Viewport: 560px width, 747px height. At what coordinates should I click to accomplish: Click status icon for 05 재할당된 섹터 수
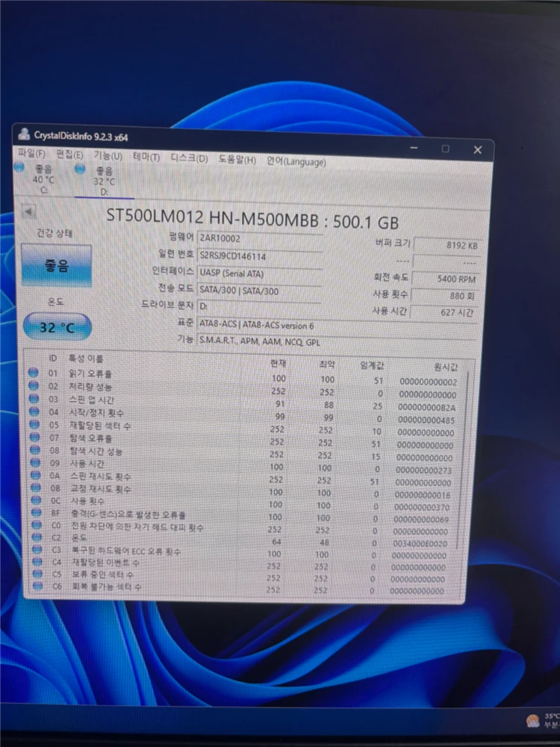point(34,424)
